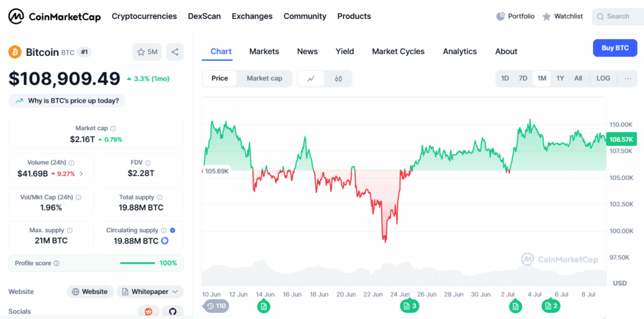644x319 pixels.
Task: Click the Buy BTC button
Action: 615,48
